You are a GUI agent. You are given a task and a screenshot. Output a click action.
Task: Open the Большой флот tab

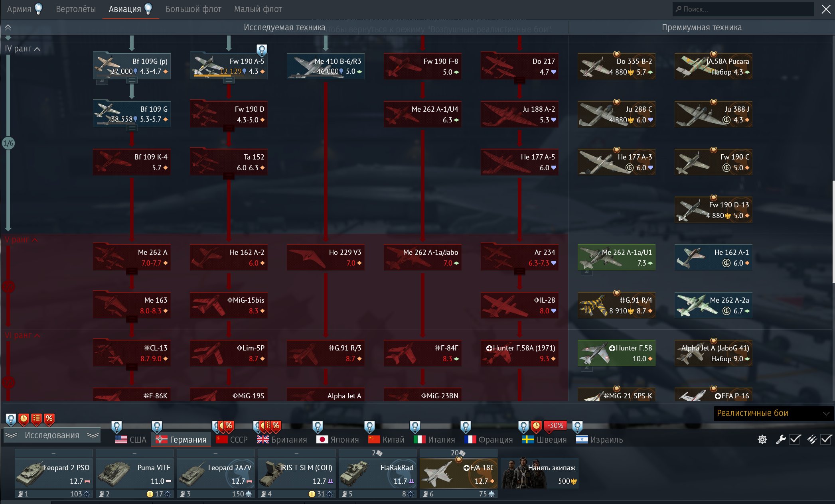tap(193, 9)
